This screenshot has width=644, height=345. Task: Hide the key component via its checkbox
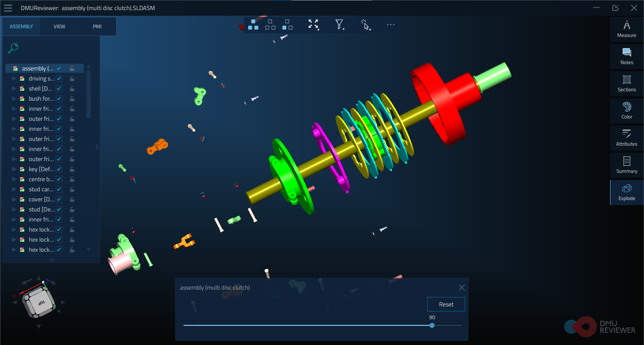[x=59, y=169]
